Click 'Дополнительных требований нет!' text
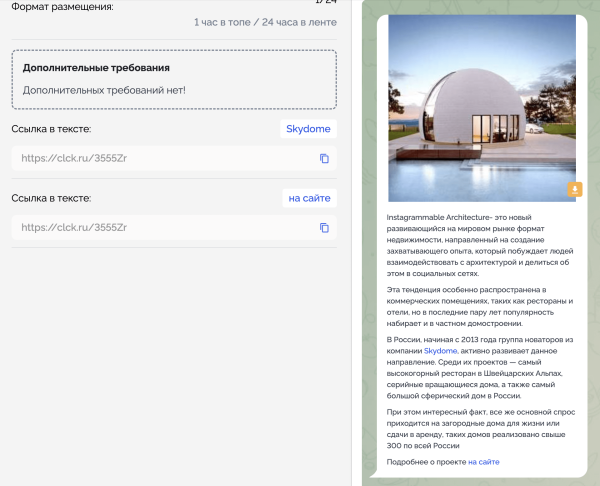Image resolution: width=600 pixels, height=486 pixels. [104, 90]
